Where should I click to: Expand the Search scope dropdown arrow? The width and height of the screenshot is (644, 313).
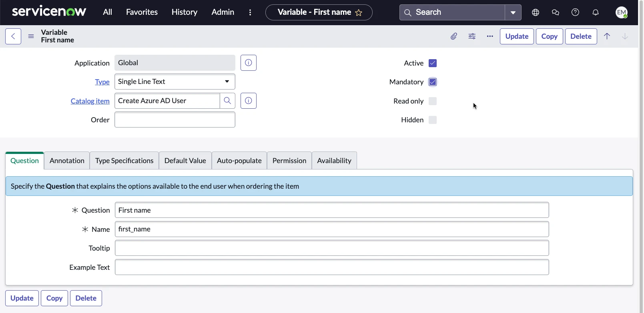pos(513,12)
